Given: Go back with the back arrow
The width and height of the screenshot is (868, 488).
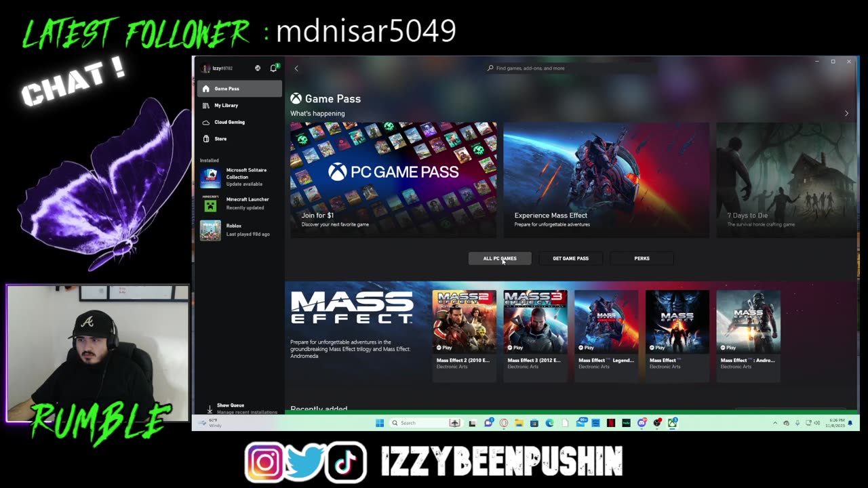Looking at the screenshot, I should 296,68.
